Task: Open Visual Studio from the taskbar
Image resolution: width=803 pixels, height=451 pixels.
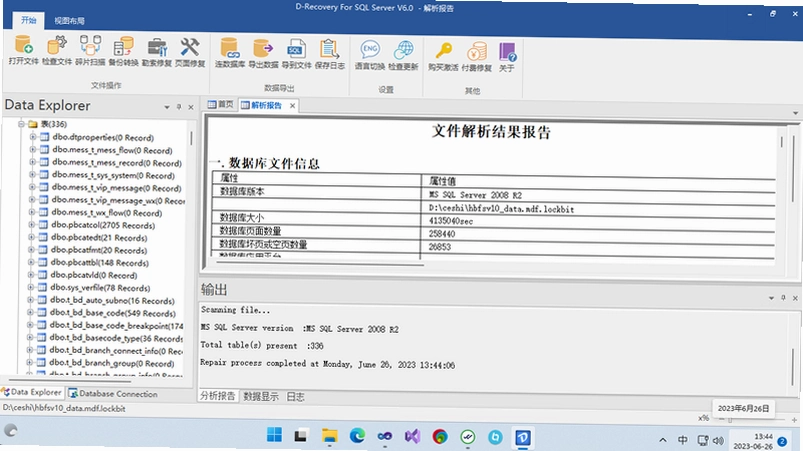Action: (x=412, y=436)
